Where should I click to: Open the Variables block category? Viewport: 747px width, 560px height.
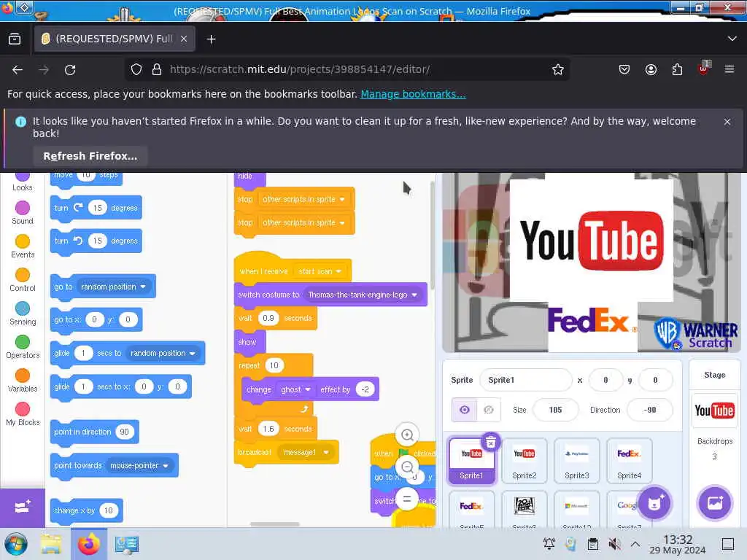(23, 381)
